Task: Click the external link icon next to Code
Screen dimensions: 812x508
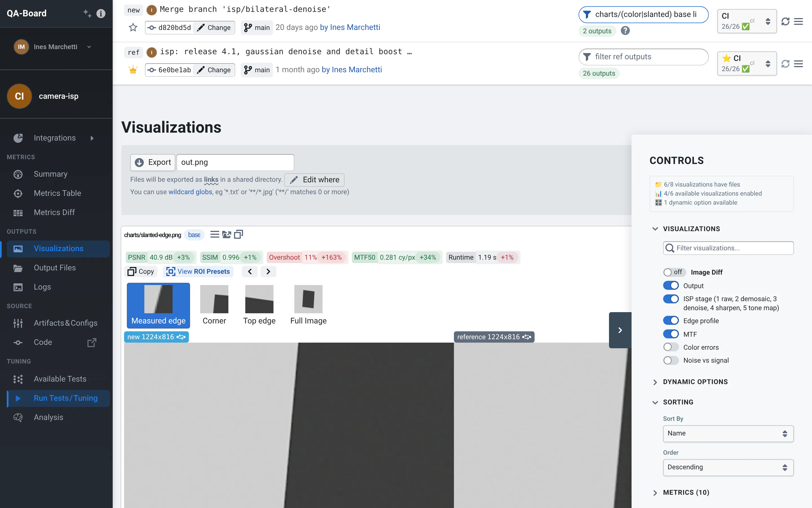Action: [x=92, y=342]
